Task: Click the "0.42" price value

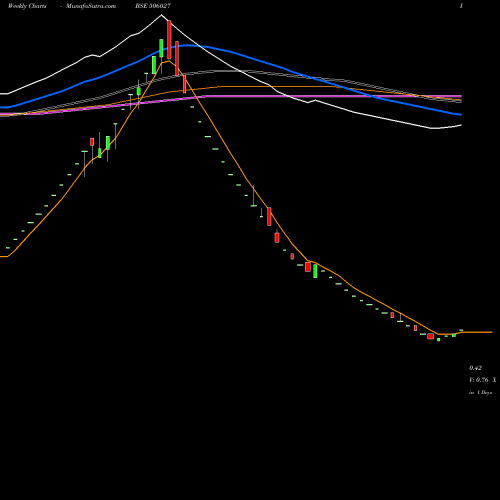Action: (475, 368)
